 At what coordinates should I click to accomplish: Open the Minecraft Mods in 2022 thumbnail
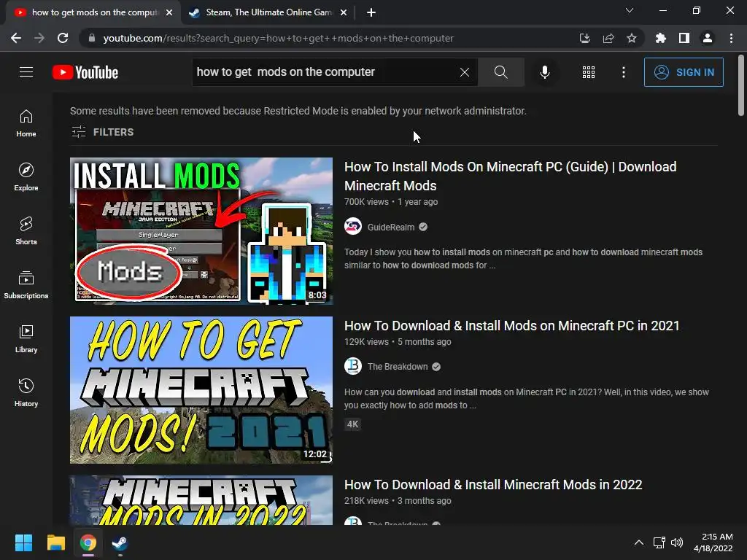(201, 500)
